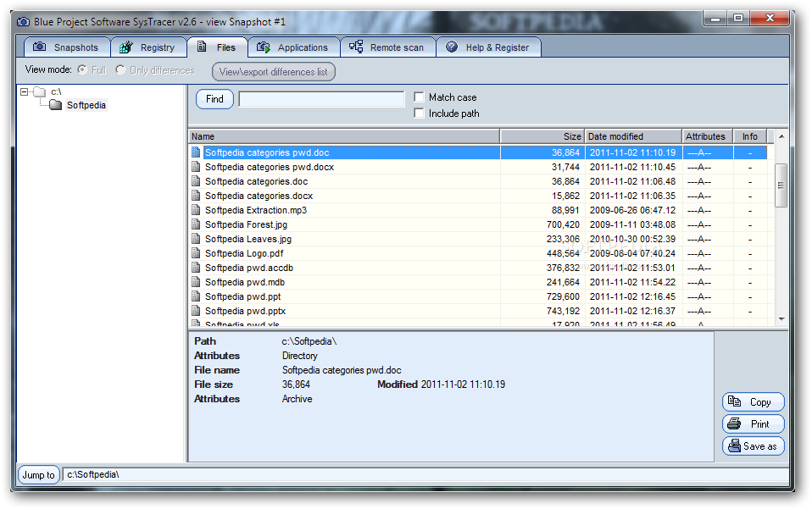The width and height of the screenshot is (812, 509).
Task: Click file icon of Softpedia categories pwd.docx
Action: (196, 167)
